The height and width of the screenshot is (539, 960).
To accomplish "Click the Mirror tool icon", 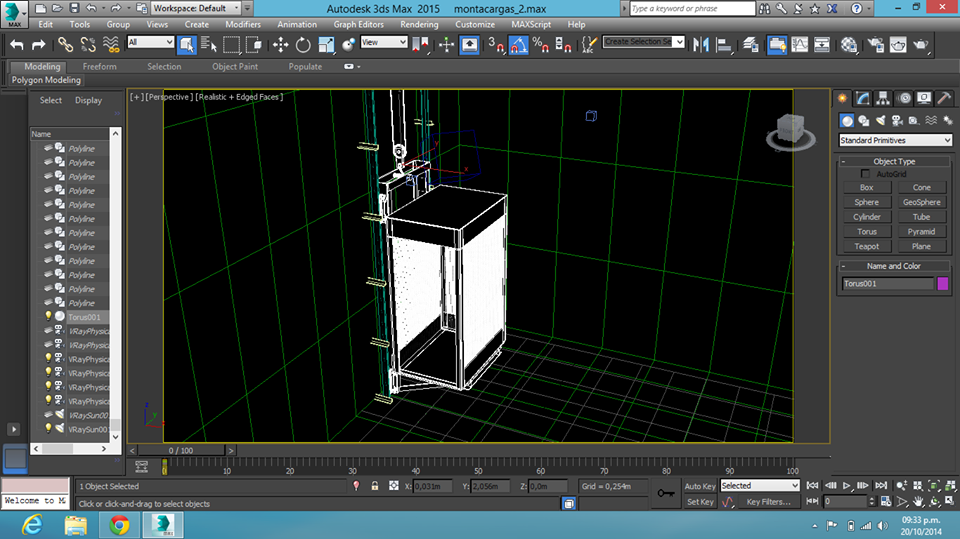I will 701,44.
